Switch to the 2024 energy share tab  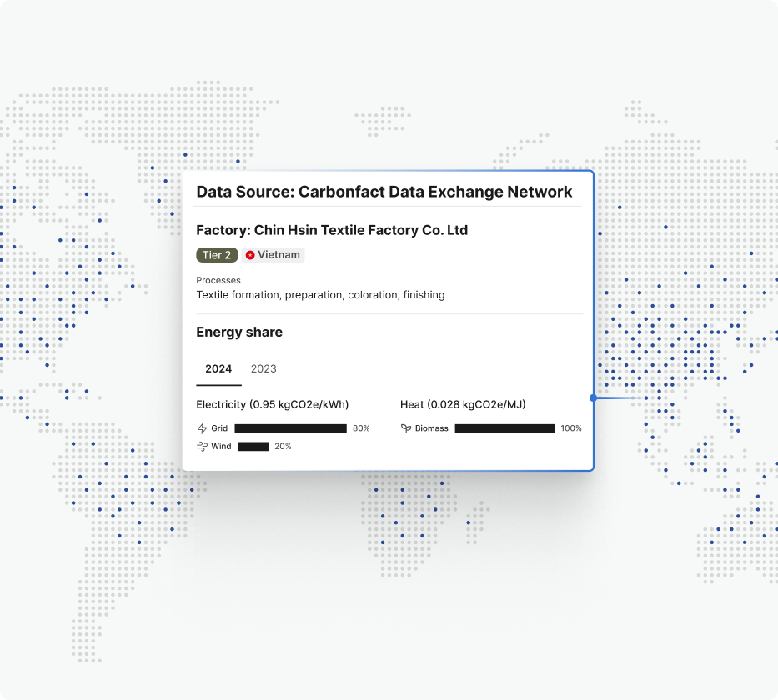(218, 369)
